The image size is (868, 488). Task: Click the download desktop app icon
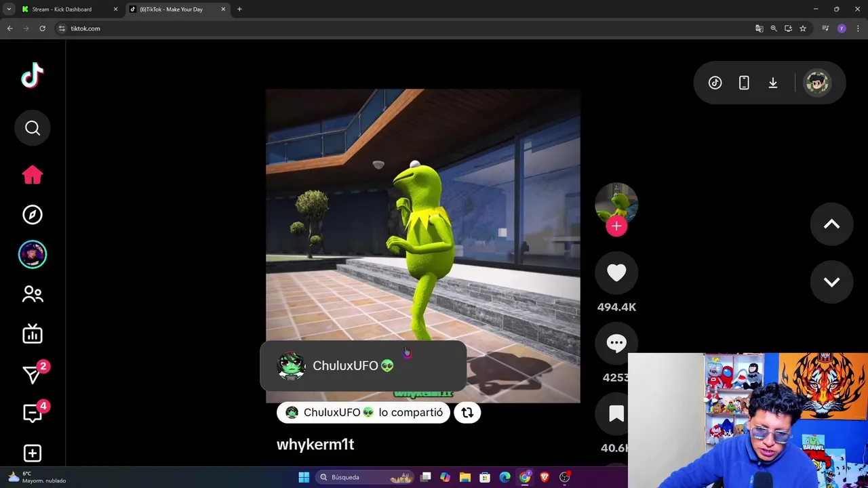(772, 83)
